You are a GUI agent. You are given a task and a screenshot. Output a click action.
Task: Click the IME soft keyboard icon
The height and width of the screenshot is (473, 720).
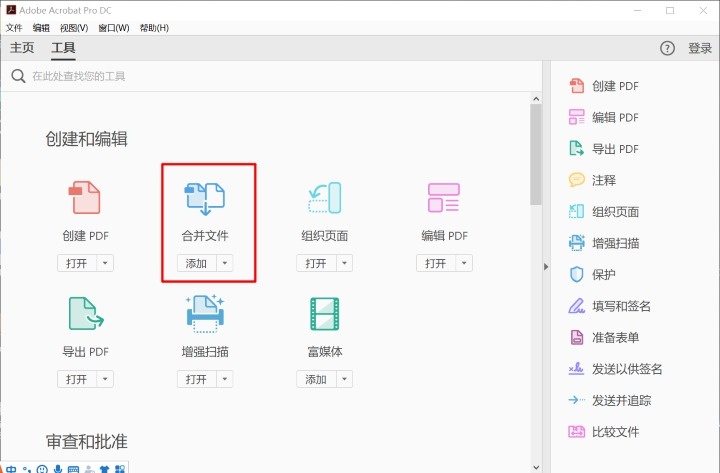pyautogui.click(x=73, y=469)
